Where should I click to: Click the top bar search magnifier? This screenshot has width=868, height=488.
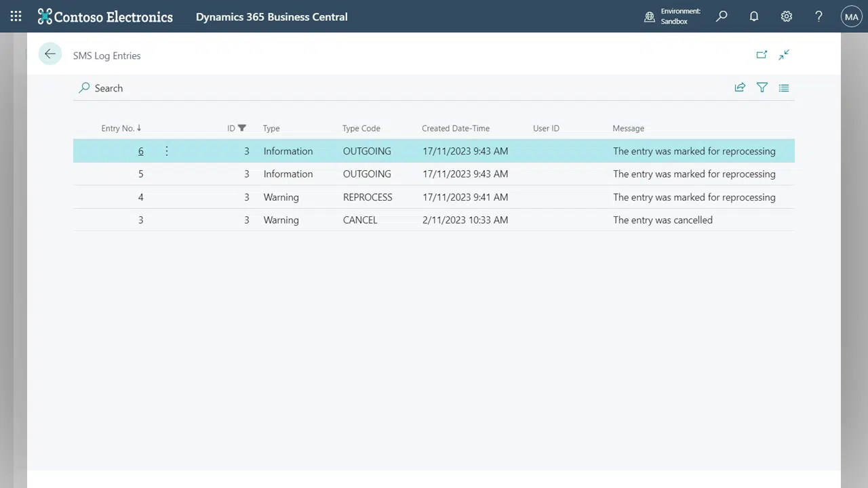pos(722,16)
